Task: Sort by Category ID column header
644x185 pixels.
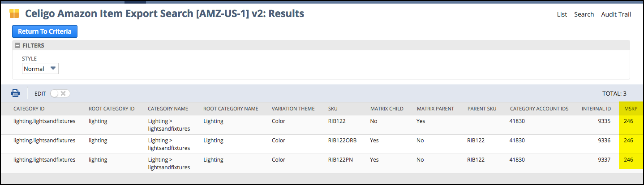Action: pos(29,109)
